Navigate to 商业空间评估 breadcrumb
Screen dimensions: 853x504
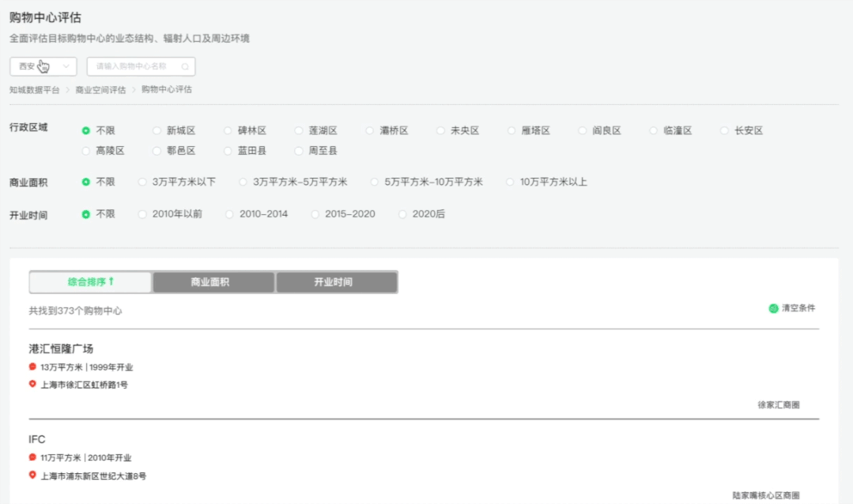click(x=100, y=90)
